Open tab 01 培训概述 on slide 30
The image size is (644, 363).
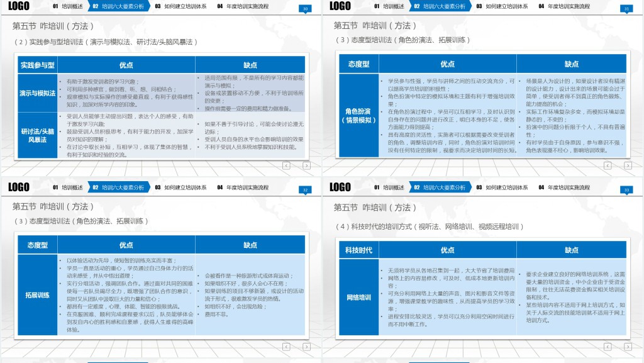tap(68, 6)
